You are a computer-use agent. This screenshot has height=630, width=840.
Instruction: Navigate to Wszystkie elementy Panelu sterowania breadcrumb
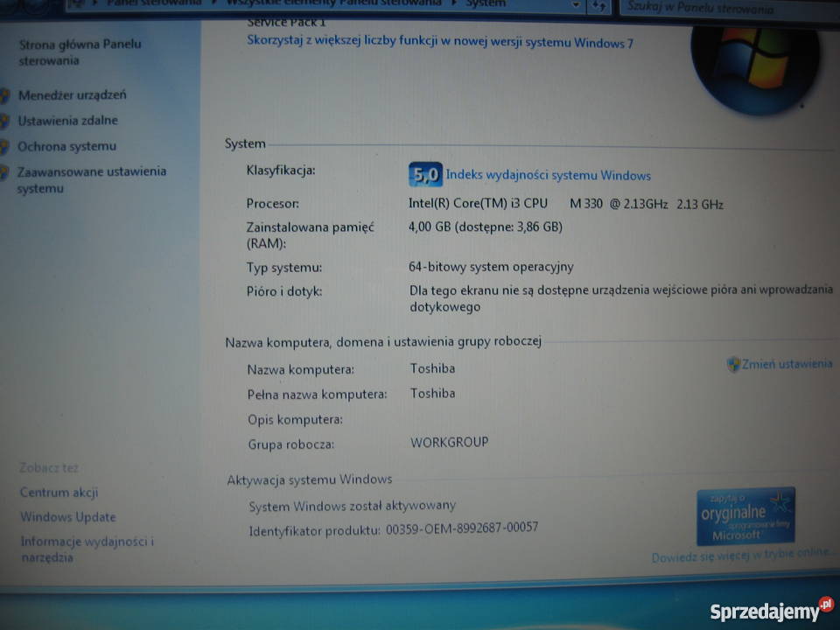click(x=332, y=3)
